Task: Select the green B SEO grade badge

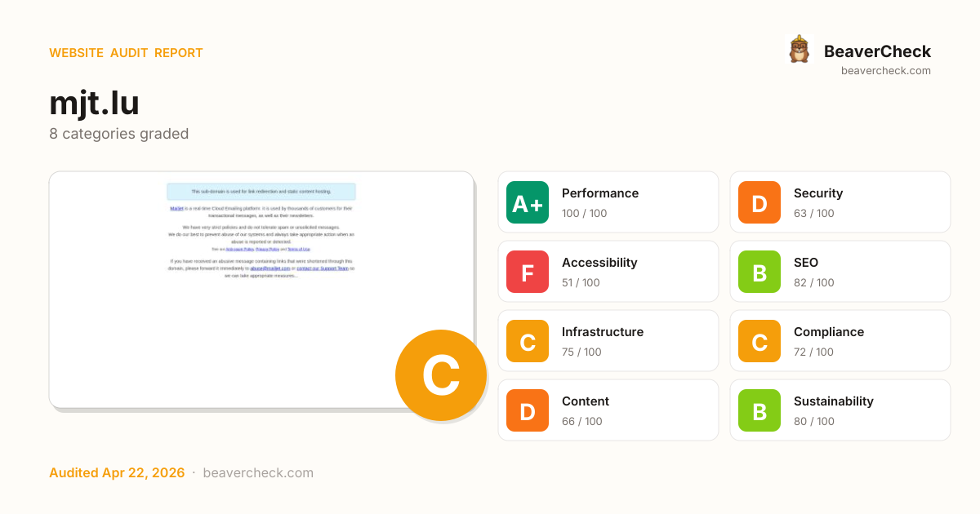Action: coord(759,272)
